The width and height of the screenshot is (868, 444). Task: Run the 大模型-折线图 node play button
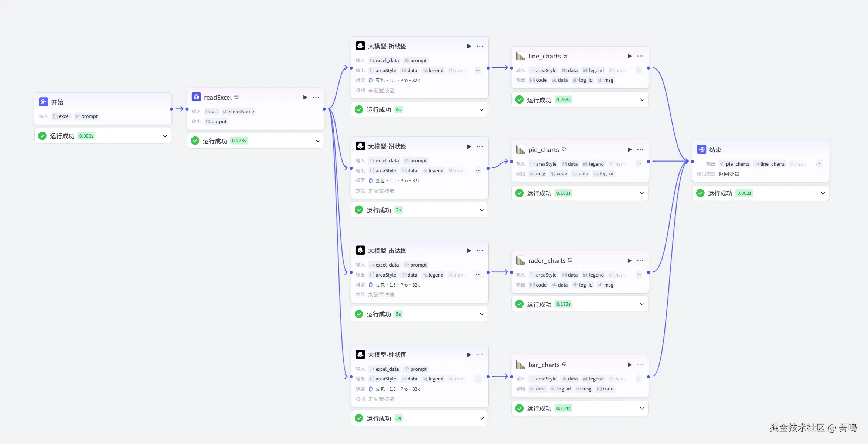[x=469, y=46]
